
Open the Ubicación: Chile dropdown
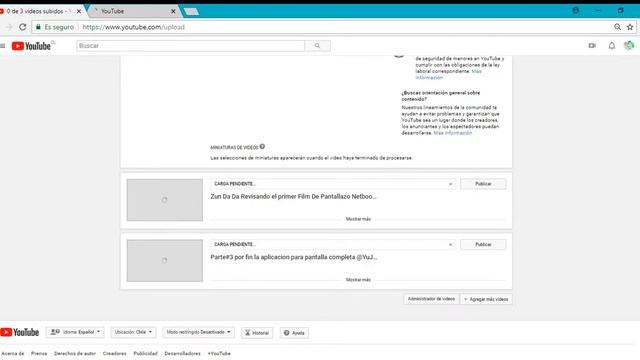pyautogui.click(x=133, y=332)
